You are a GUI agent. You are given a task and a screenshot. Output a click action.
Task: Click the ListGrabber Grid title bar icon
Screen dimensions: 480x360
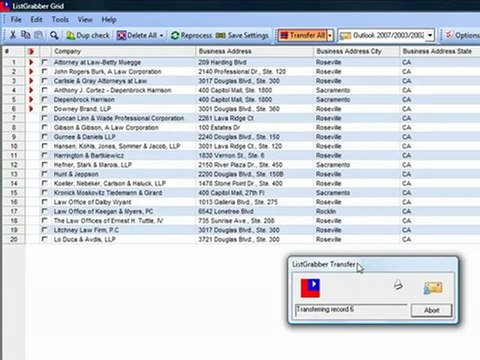pos(4,5)
